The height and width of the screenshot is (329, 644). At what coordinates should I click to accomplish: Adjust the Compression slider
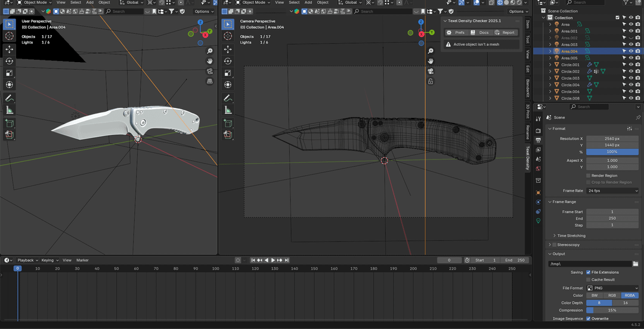coord(612,310)
